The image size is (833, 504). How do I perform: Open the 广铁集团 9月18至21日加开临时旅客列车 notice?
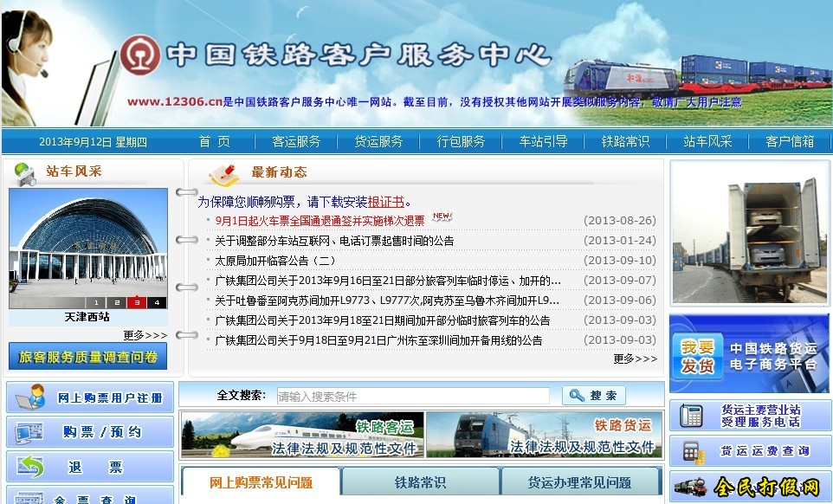coord(383,320)
